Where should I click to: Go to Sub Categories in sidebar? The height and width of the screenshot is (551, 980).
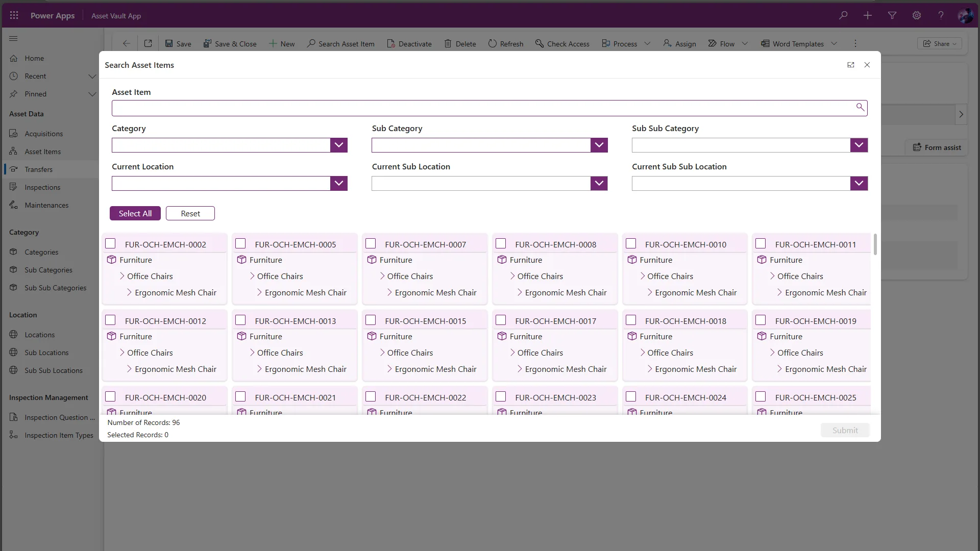tap(48, 270)
